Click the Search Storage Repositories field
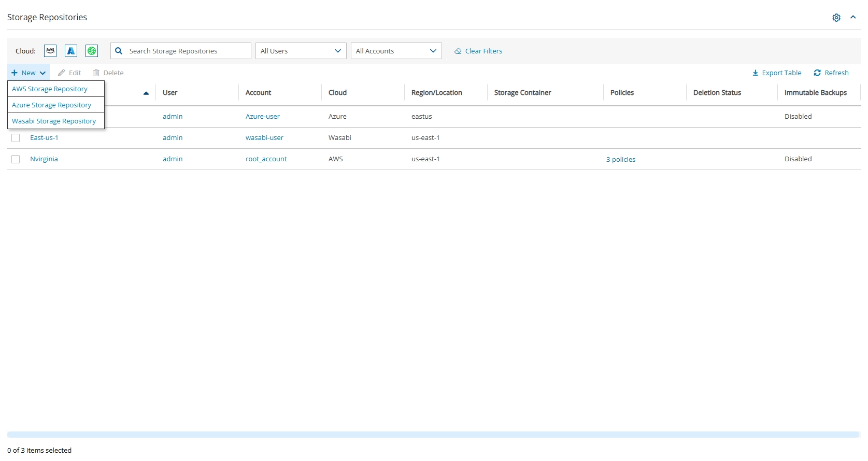This screenshot has height=461, width=868. (x=187, y=51)
